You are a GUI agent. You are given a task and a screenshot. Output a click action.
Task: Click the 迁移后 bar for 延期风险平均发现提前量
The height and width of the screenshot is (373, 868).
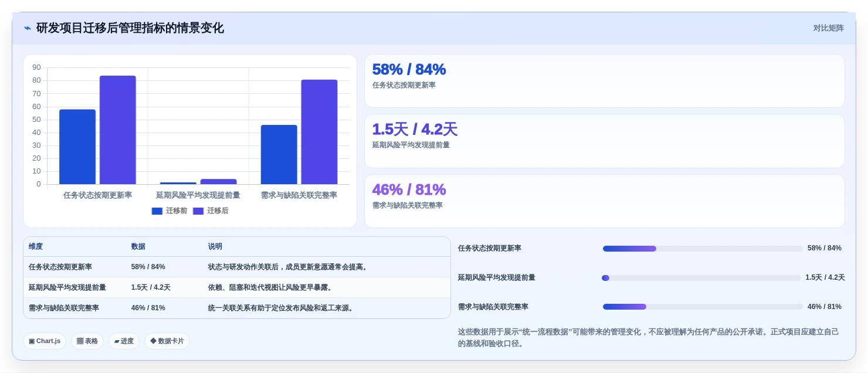pos(219,182)
